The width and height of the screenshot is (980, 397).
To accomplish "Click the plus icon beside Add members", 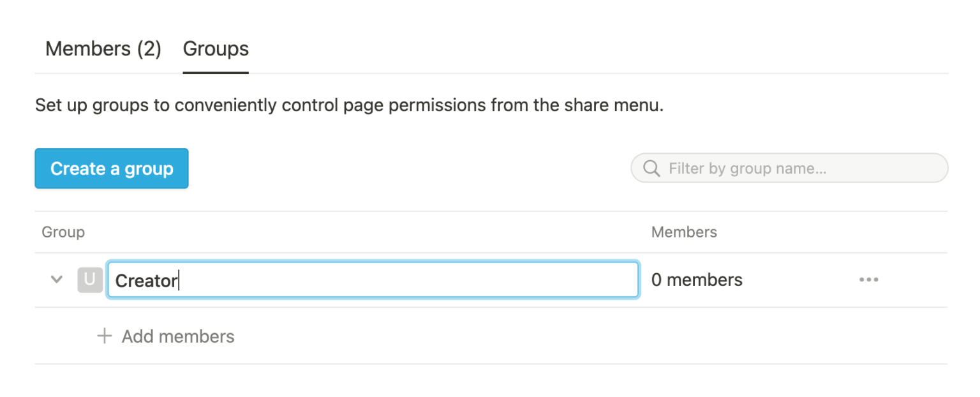I will [104, 336].
